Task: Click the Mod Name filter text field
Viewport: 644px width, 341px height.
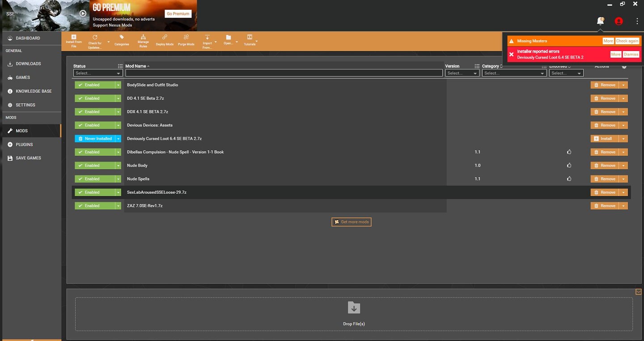Action: 284,73
